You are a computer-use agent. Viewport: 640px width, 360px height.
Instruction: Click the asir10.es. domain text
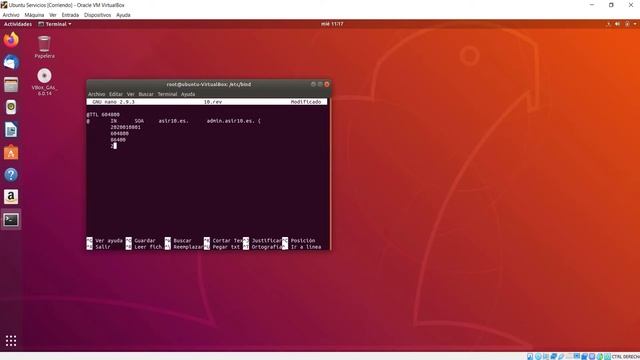173,121
